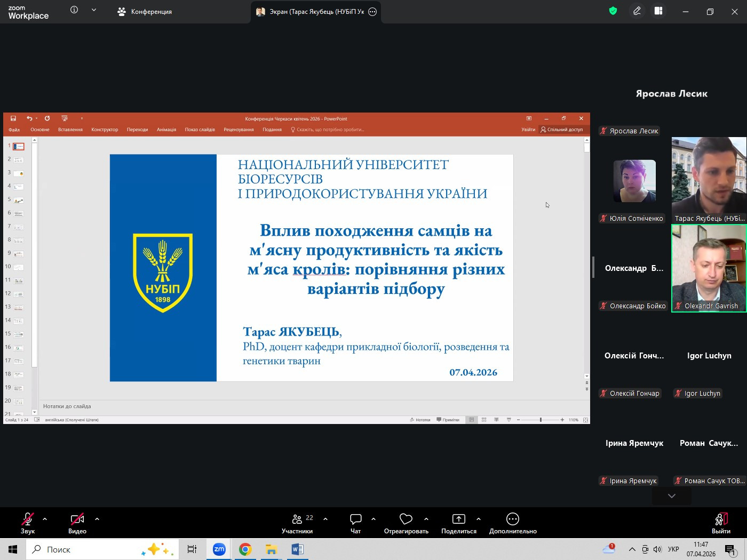Click the meeting info icon
This screenshot has height=560, width=747.
(74, 10)
